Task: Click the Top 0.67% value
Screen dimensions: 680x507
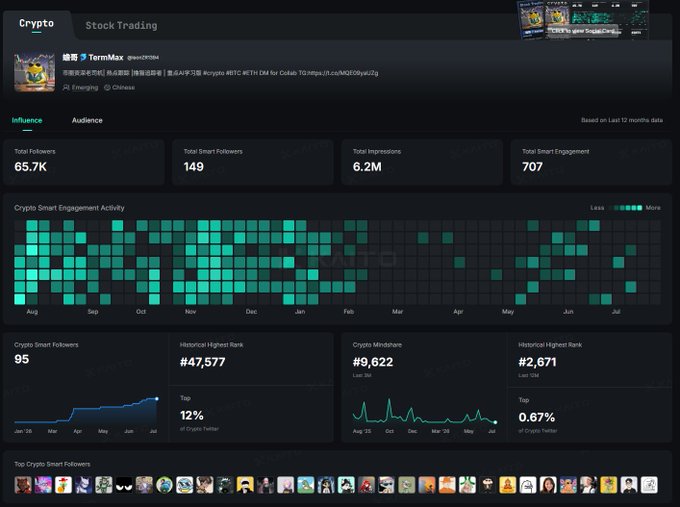Action: point(537,417)
